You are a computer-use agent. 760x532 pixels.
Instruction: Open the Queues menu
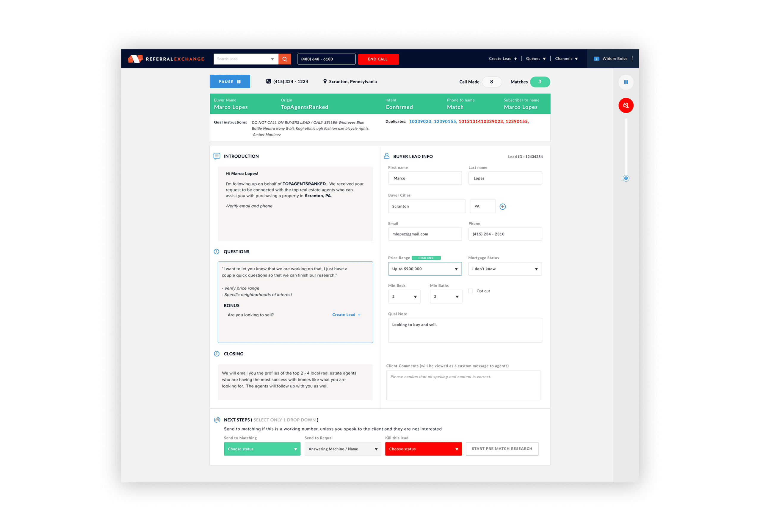tap(536, 59)
